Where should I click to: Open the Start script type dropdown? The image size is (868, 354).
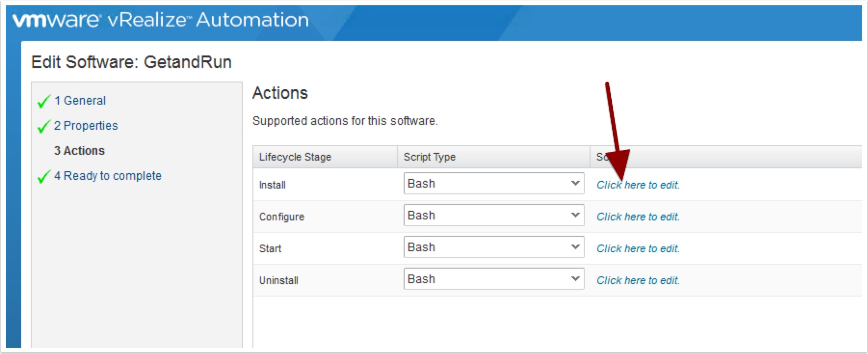(x=493, y=247)
